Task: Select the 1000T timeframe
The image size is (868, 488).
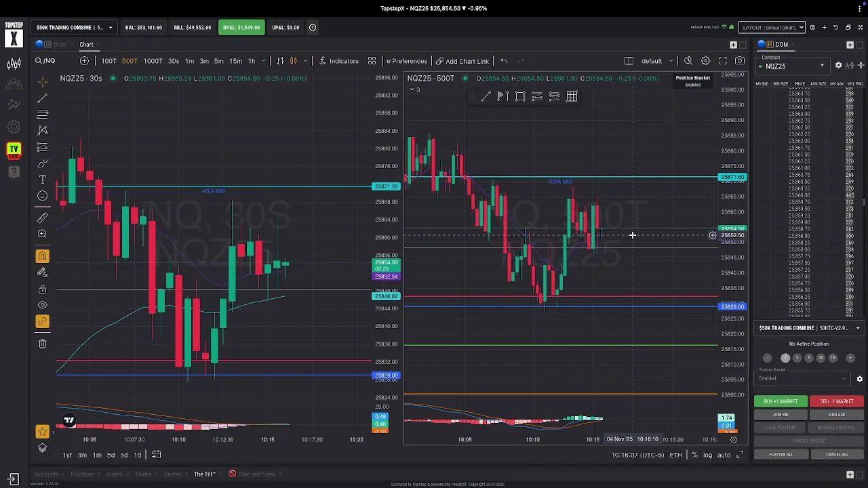Action: (153, 61)
